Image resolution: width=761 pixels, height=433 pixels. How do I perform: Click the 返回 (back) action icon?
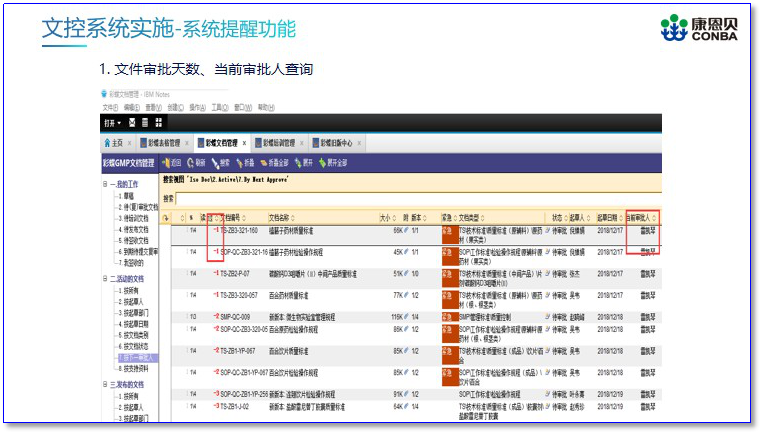coord(172,162)
